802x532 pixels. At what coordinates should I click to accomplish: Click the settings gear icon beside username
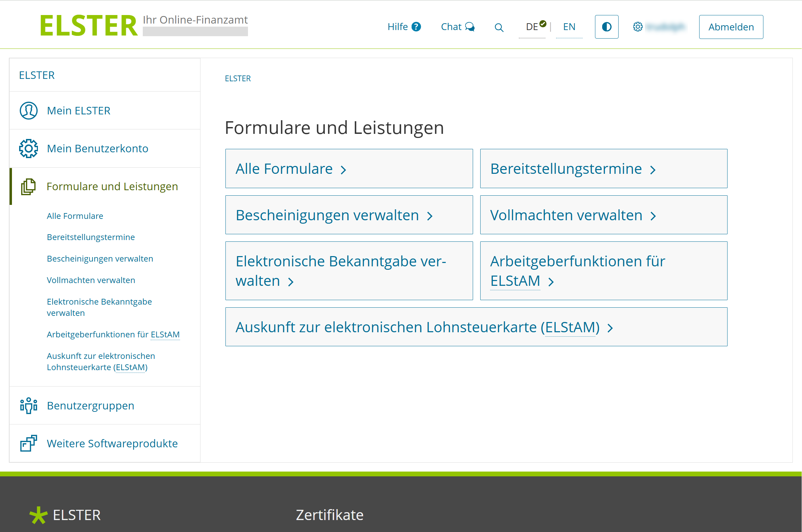click(x=638, y=27)
